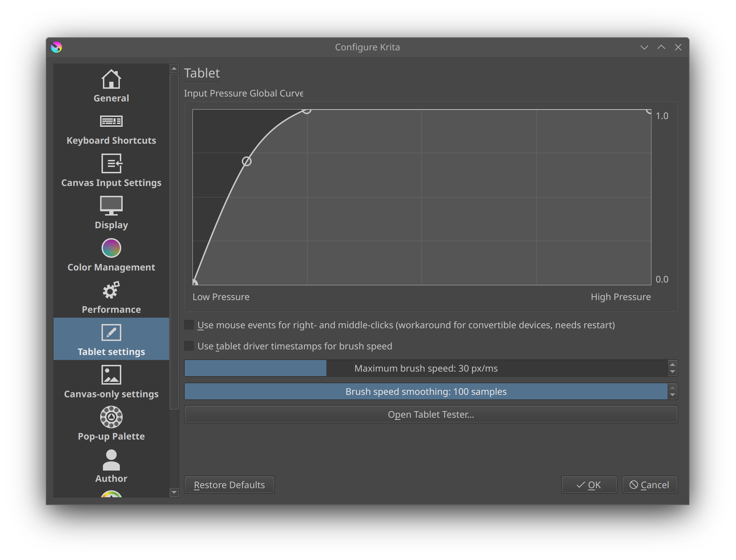Click the Maximum brush speed slider bar
Screen dimensions: 736x560
(x=425, y=368)
